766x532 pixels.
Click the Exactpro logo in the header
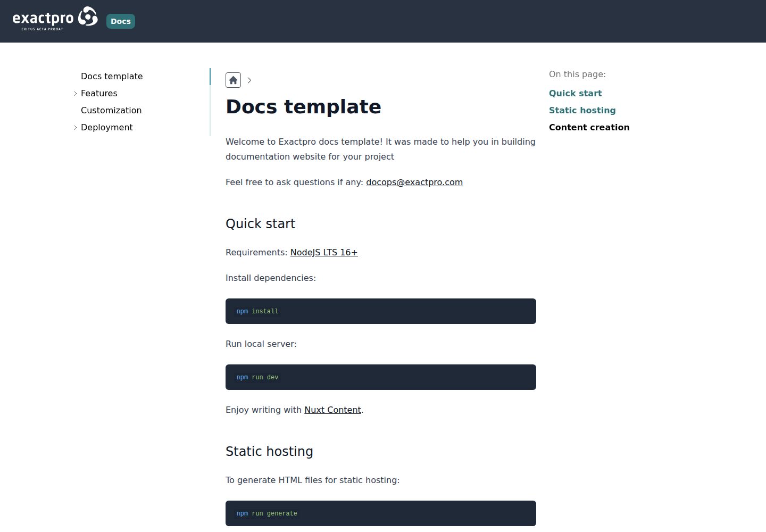(x=55, y=19)
